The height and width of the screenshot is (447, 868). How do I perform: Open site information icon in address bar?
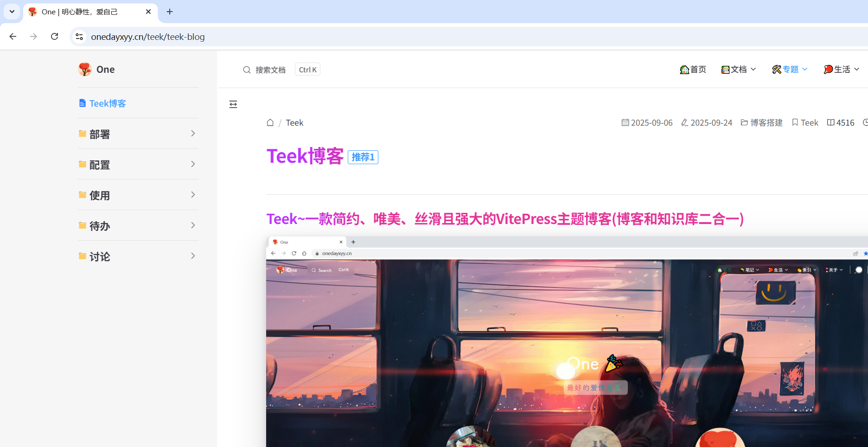[80, 37]
